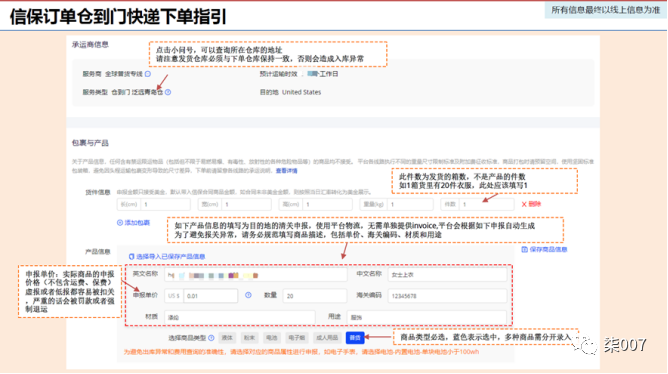
Task: Click the plus circle icon beside 添加包裹
Action: pos(120,223)
